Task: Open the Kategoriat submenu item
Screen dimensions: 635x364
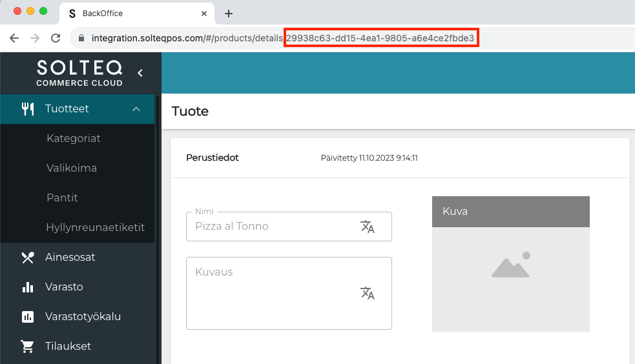Action: [x=74, y=139]
